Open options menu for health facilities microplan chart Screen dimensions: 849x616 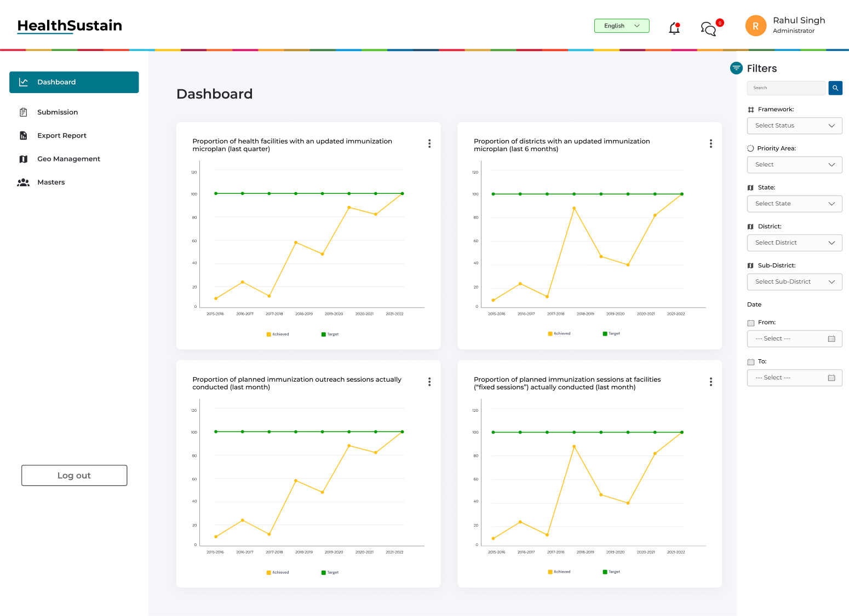click(429, 143)
